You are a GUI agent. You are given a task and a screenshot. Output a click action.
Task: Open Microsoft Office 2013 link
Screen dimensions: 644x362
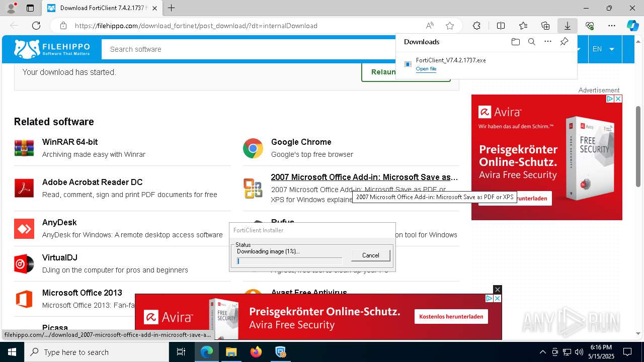click(x=82, y=293)
